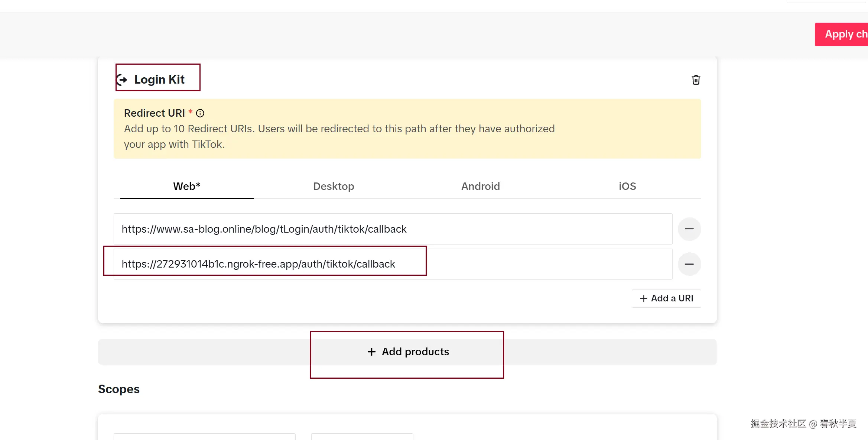Open the iOS platform tab
The image size is (868, 440).
tap(627, 186)
